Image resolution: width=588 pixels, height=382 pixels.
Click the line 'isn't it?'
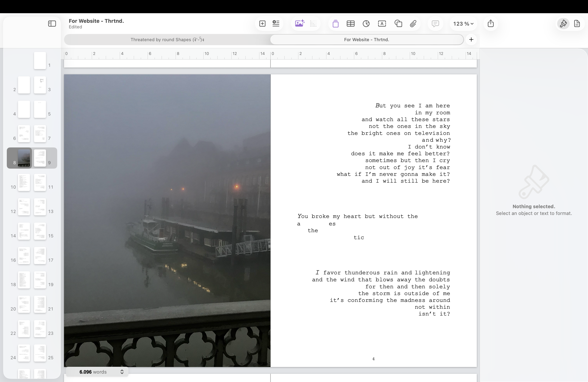point(434,314)
